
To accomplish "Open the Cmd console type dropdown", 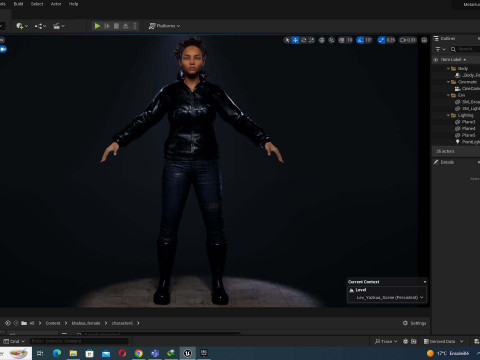I will (14, 341).
